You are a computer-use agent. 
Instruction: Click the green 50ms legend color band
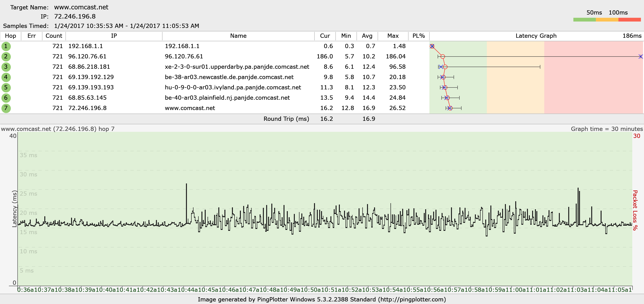click(584, 20)
